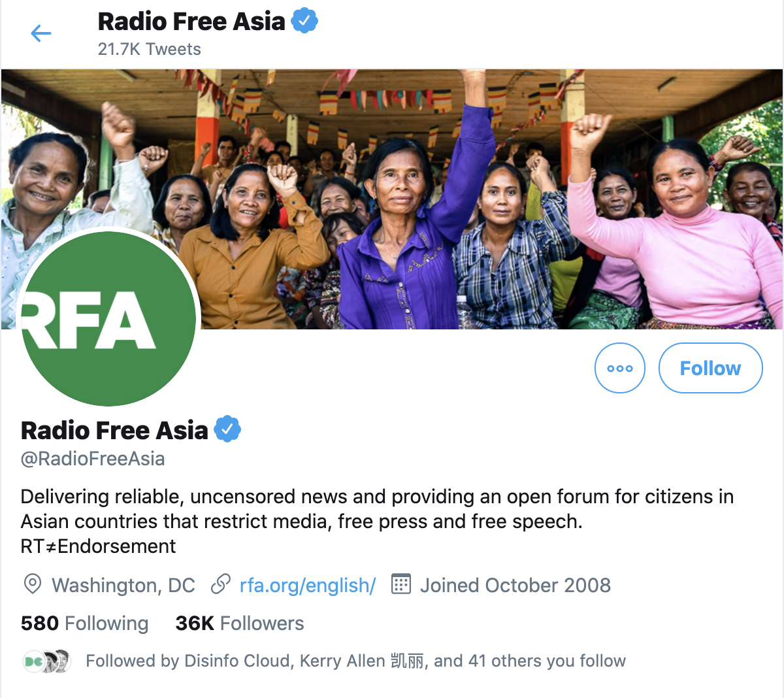Click the calendar joined-date icon
This screenshot has width=784, height=698.
coord(400,584)
